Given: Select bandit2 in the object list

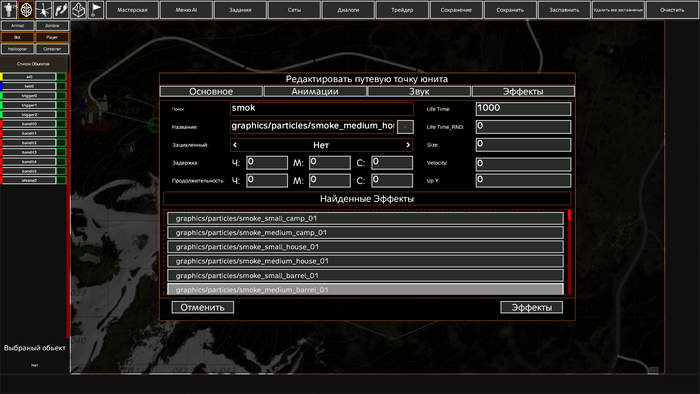Looking at the screenshot, I should pos(29,143).
